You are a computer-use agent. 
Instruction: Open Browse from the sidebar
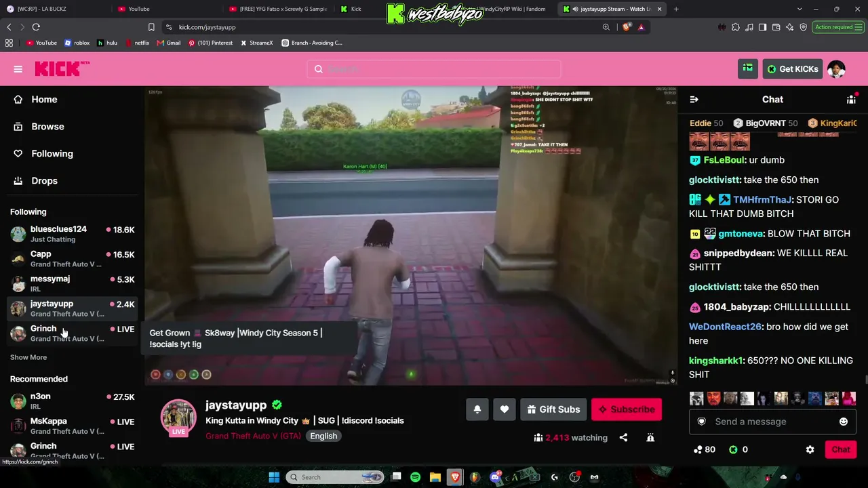click(x=47, y=127)
